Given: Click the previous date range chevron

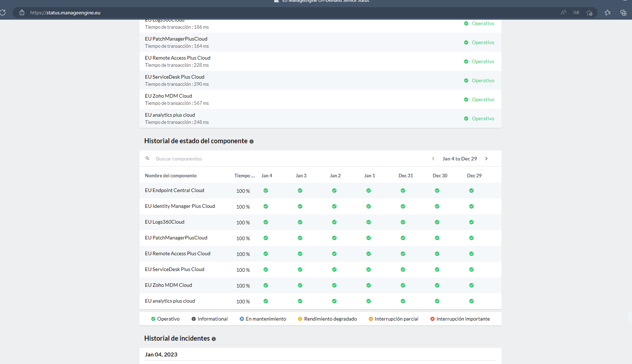Looking at the screenshot, I should coord(433,159).
